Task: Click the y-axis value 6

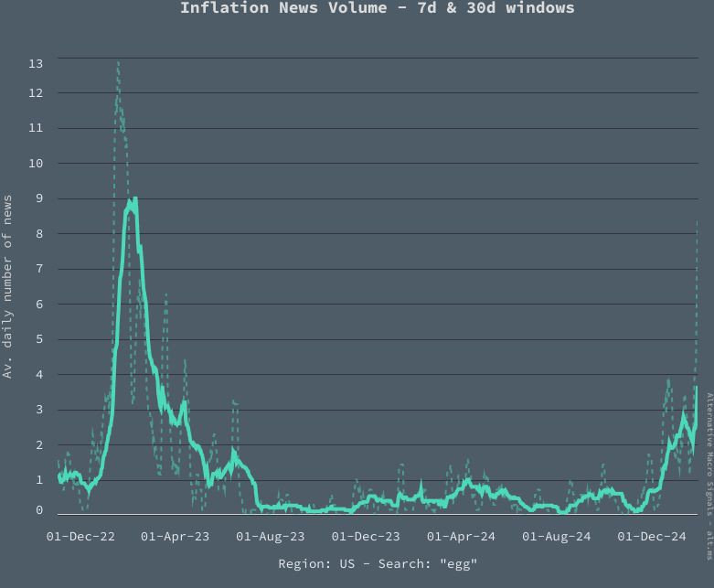Action: coord(39,305)
